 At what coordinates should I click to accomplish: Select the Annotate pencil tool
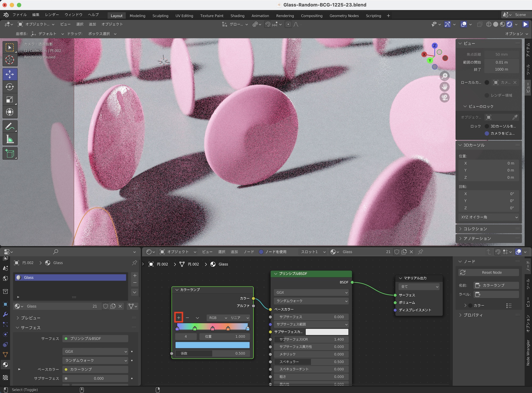10,127
